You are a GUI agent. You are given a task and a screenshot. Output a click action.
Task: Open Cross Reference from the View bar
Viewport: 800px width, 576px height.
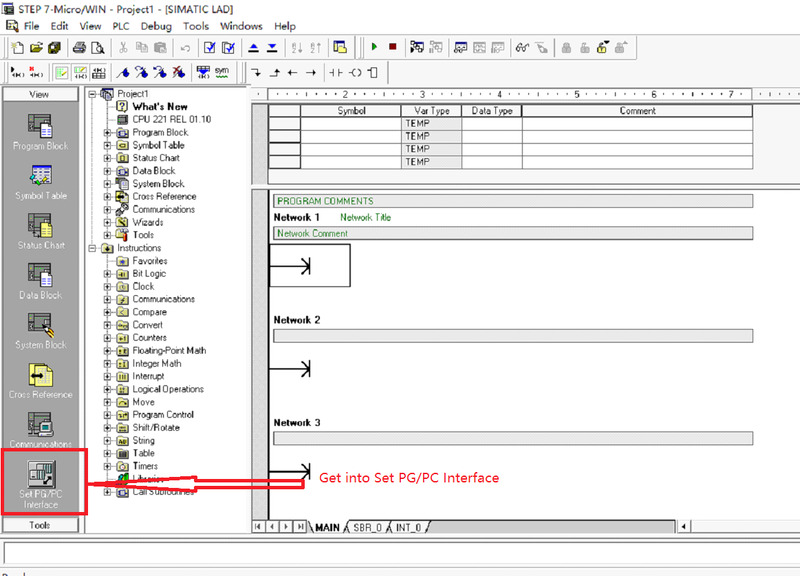click(41, 375)
